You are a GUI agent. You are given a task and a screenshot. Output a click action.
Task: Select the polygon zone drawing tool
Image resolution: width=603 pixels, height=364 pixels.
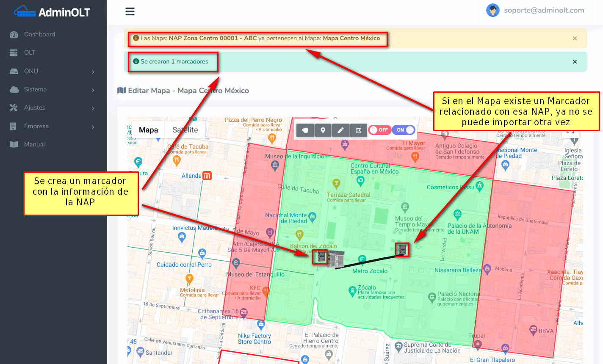click(358, 130)
